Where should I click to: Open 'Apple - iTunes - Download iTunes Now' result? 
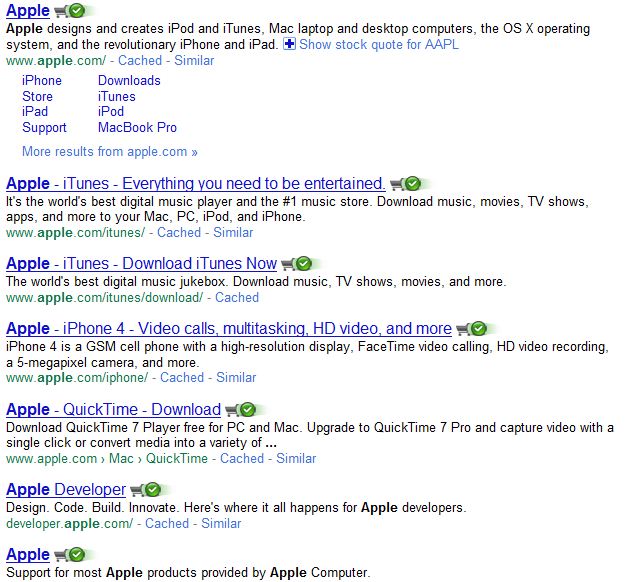tap(141, 264)
